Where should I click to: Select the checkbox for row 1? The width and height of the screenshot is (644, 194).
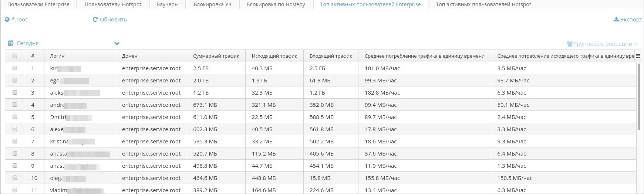15,68
